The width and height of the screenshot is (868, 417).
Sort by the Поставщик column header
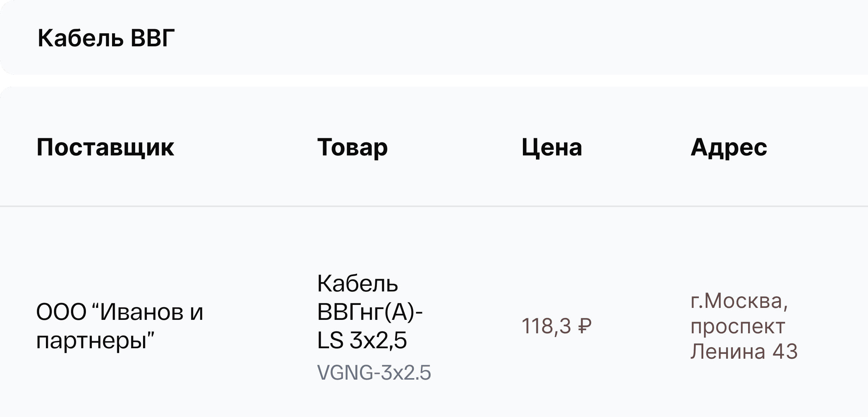click(x=105, y=147)
